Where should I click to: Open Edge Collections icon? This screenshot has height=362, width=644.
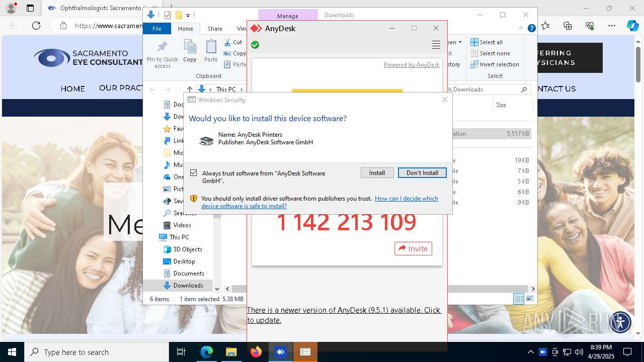coord(568,26)
